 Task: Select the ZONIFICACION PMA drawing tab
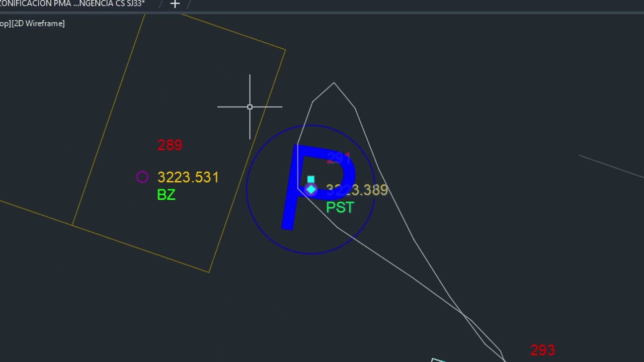73,4
